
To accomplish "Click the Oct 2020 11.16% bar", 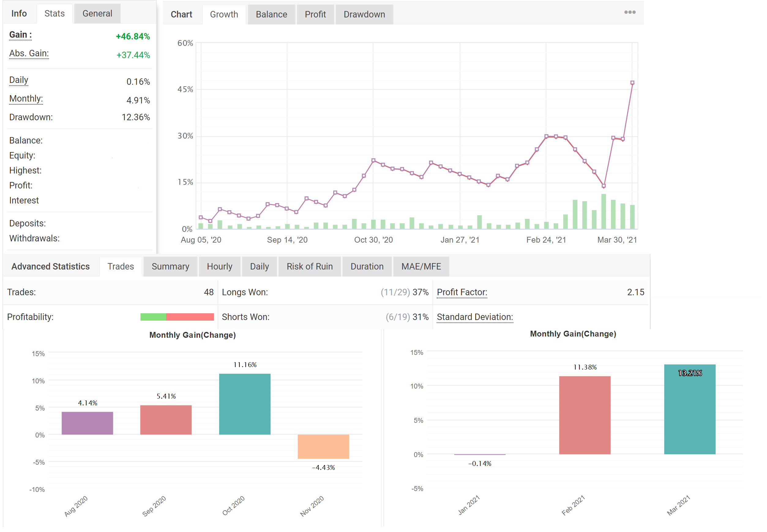I will coord(245,404).
